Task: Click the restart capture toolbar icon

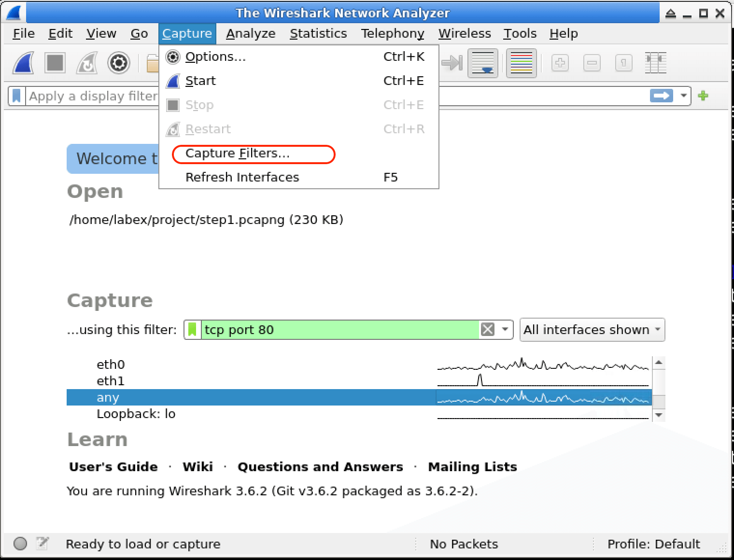Action: pyautogui.click(x=87, y=63)
